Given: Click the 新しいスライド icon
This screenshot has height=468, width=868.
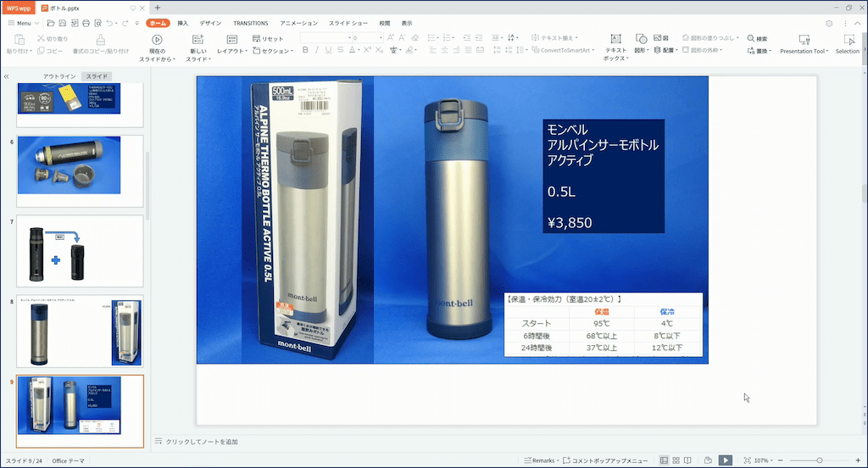Looking at the screenshot, I should [198, 40].
